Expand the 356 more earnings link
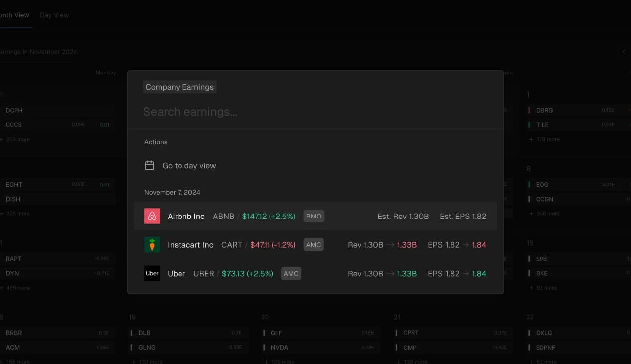 coord(544,214)
